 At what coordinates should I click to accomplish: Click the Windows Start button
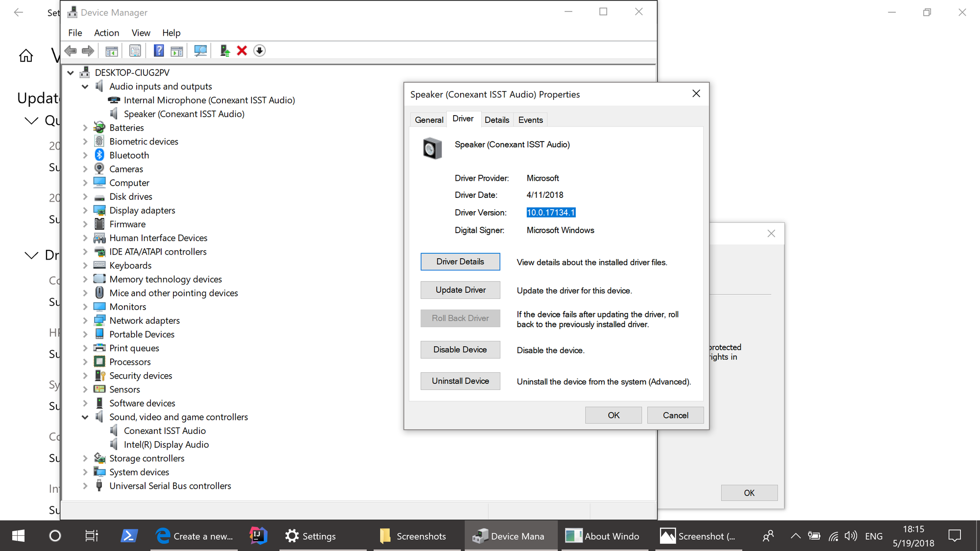pyautogui.click(x=18, y=536)
